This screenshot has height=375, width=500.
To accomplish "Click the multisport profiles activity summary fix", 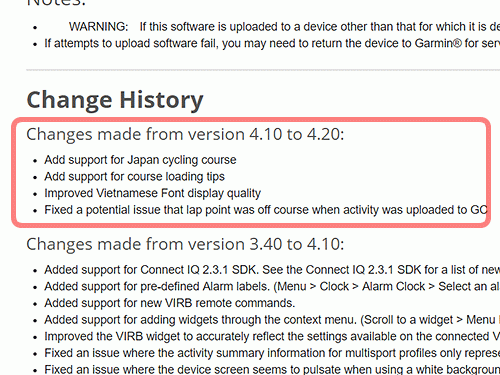I will point(272,353).
